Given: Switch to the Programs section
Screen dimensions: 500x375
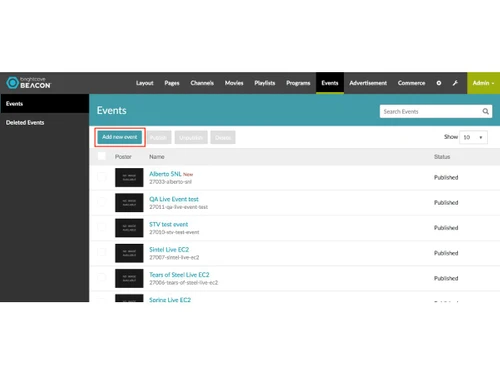Looking at the screenshot, I should pos(298,83).
